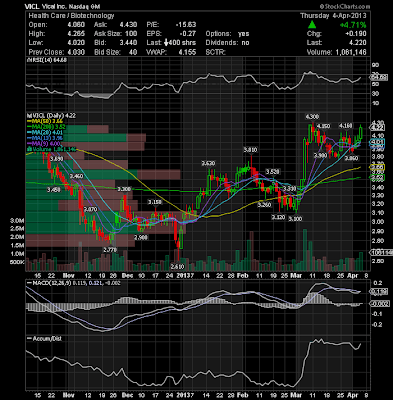Click the VWAP value 4.155
The height and width of the screenshot is (400, 393).
(x=187, y=52)
